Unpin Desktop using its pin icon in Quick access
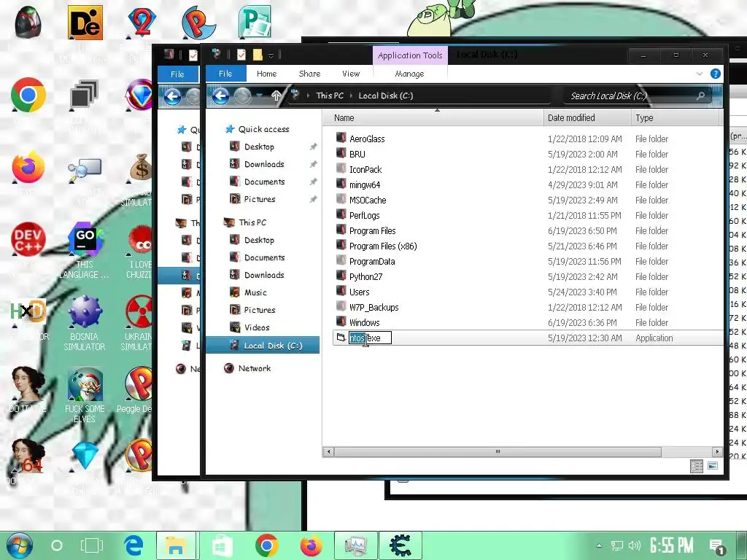This screenshot has height=560, width=747. [313, 147]
